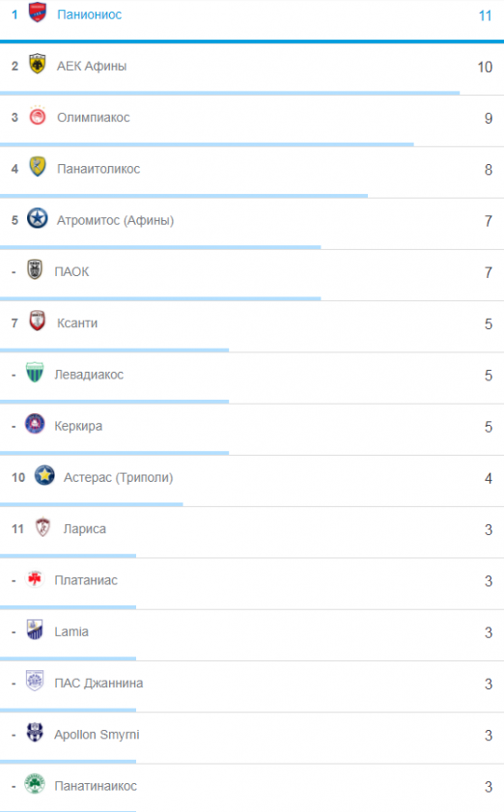Screen dimensions: 504x812
Task: Click the Атромитос blue star emblem
Action: (37, 218)
